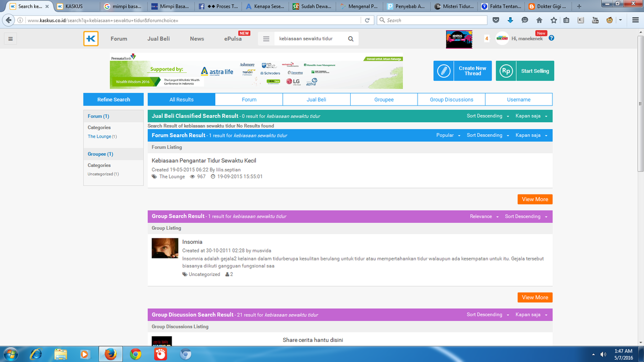
Task: Bookmark this page with the star
Action: (x=553, y=20)
